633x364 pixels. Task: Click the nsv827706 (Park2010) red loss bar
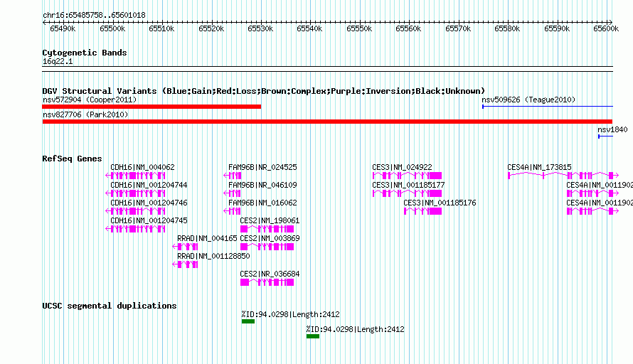(327, 122)
